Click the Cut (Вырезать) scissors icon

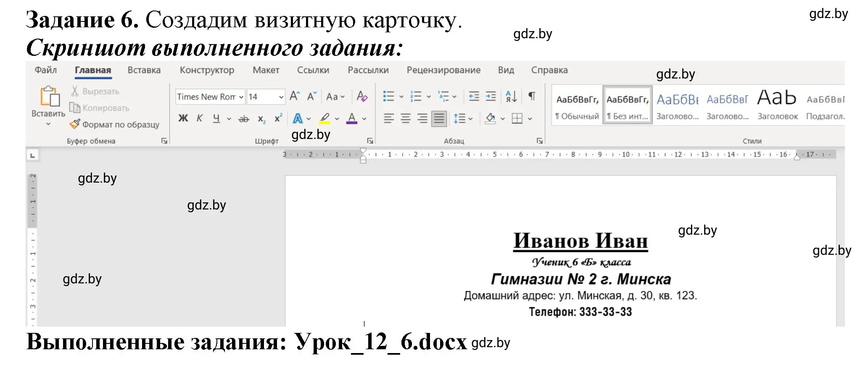coord(75,91)
